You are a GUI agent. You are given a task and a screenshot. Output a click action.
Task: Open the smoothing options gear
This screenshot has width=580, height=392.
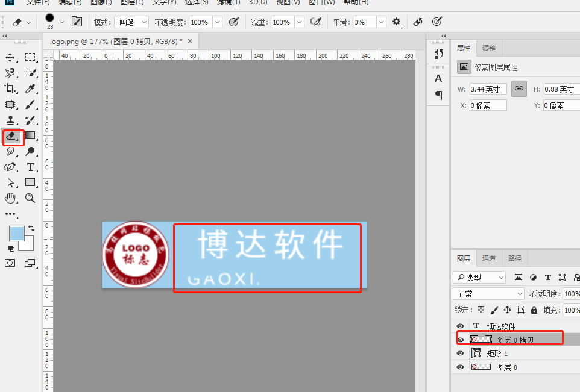click(397, 22)
